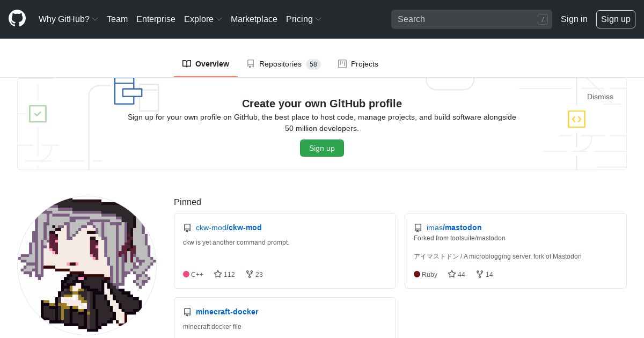Click the repo icon beside imas/mastodon
644x338 pixels.
[418, 228]
